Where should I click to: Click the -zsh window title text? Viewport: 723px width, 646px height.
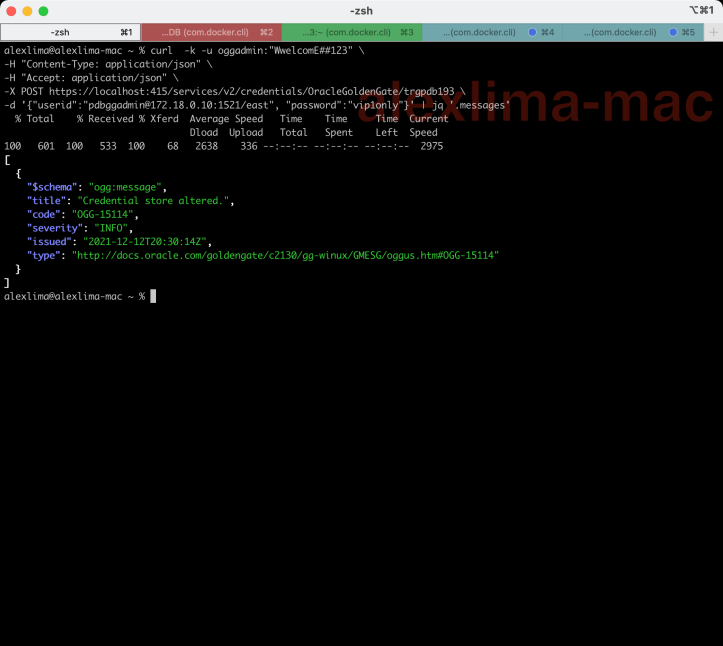tap(361, 10)
